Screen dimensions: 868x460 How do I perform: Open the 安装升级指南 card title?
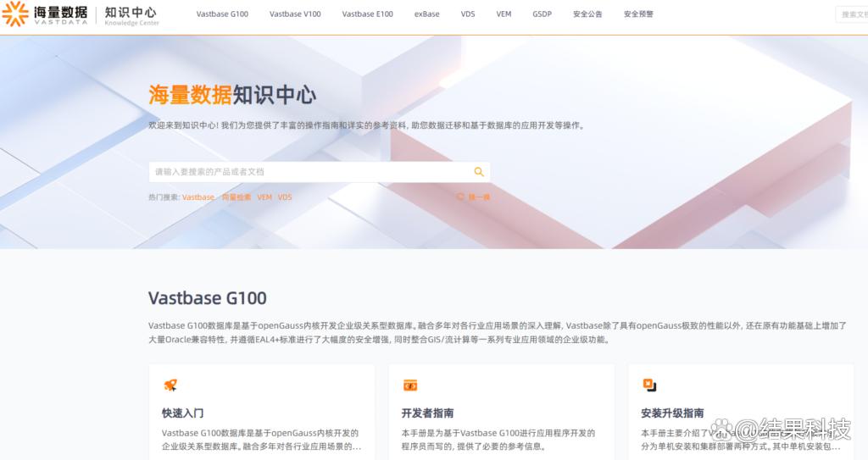point(672,413)
